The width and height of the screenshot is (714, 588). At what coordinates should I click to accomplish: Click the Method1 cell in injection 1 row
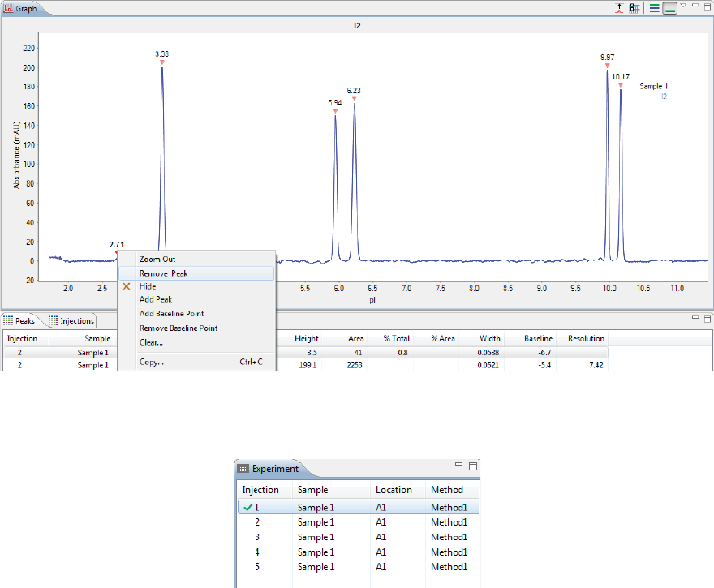point(449,507)
